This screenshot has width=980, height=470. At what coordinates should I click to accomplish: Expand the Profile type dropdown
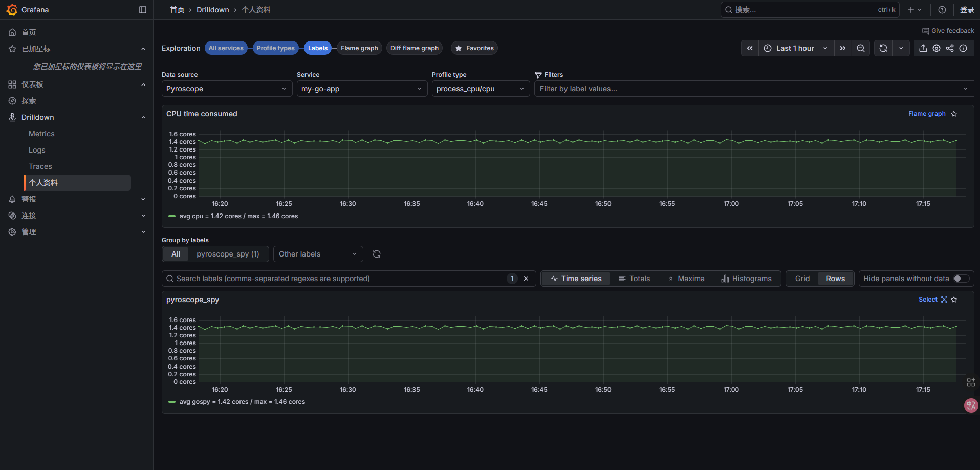tap(480, 89)
